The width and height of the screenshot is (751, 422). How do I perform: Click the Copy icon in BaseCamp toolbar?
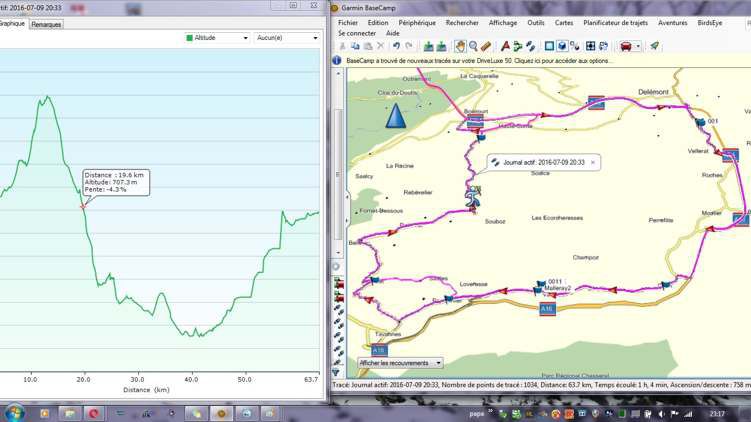click(355, 46)
